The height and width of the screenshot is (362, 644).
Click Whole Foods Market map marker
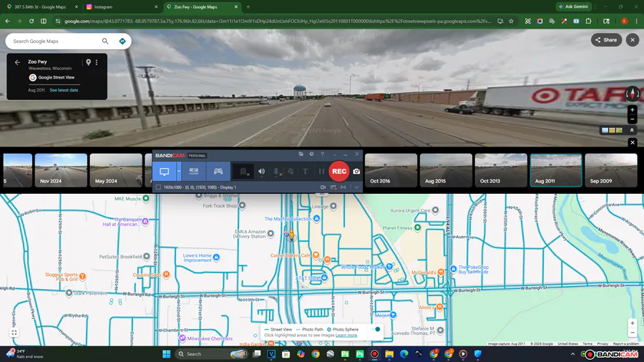click(x=389, y=267)
